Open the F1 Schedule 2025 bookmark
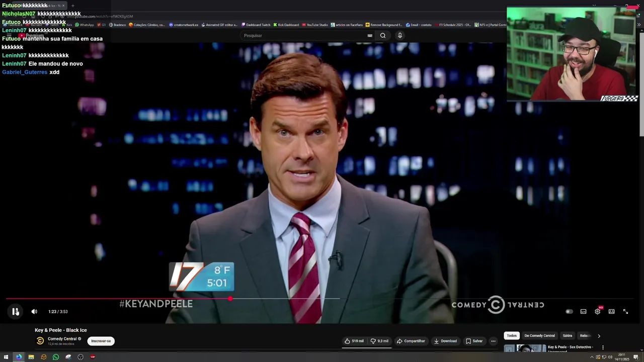 [x=452, y=25]
